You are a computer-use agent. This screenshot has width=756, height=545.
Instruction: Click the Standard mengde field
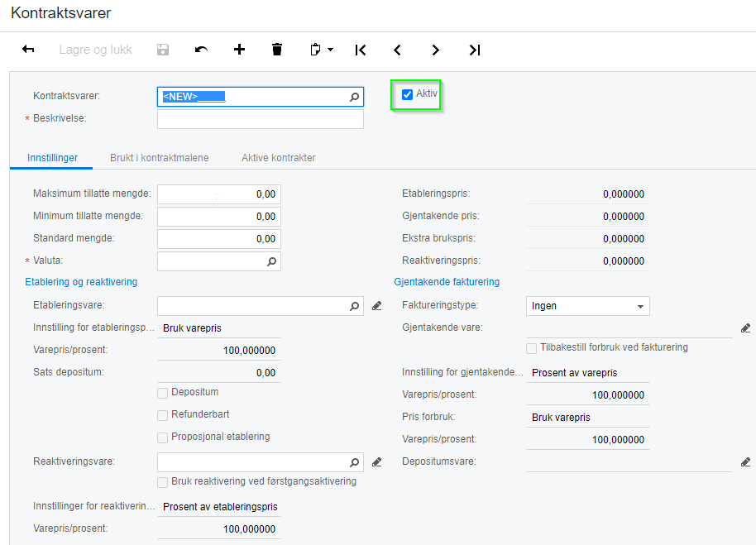219,238
